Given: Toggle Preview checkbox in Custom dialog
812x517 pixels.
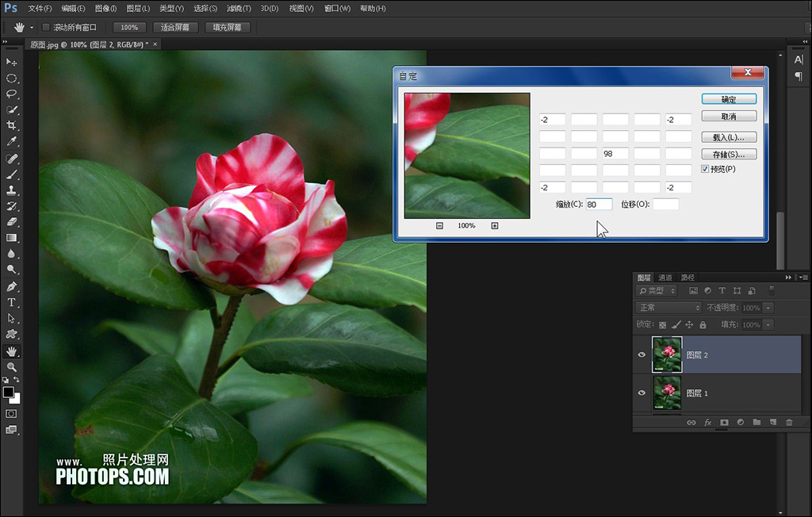Looking at the screenshot, I should pos(705,169).
